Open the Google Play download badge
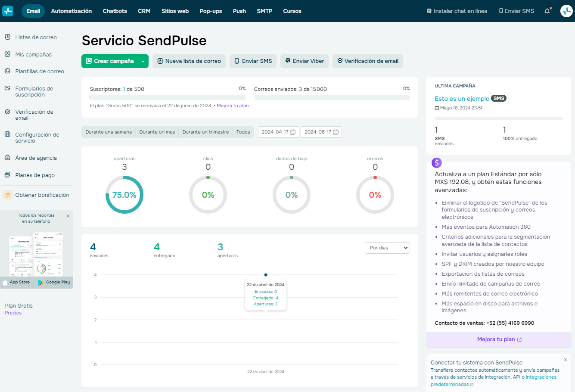The width and height of the screenshot is (575, 392). [54, 282]
